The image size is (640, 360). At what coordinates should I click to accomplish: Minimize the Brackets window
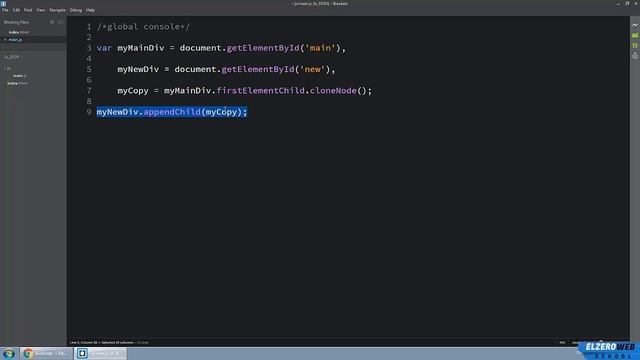(x=618, y=3)
